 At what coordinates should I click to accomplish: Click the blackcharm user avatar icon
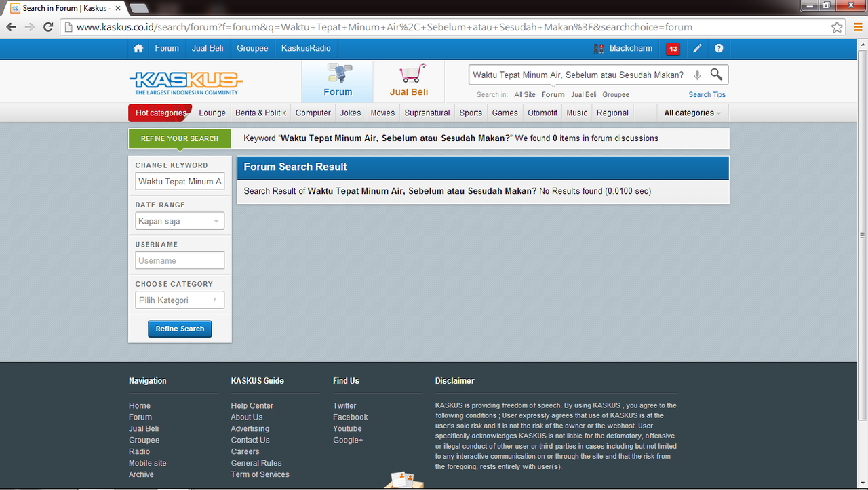click(x=598, y=49)
